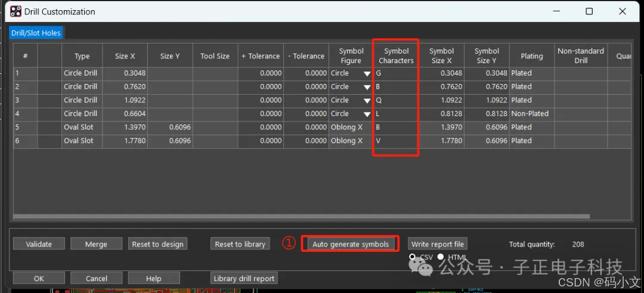Maximize the Drill Customization window
The image size is (644, 293).
pos(589,11)
